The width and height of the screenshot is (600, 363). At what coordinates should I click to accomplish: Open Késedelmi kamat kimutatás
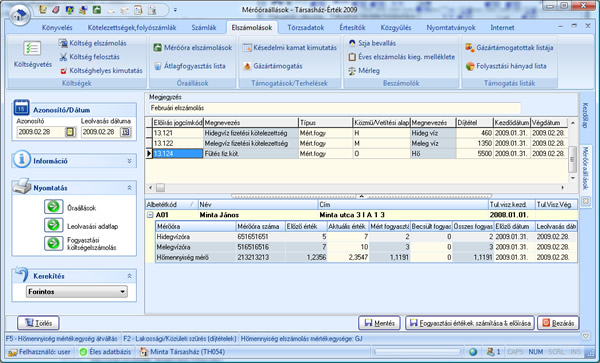[290, 48]
